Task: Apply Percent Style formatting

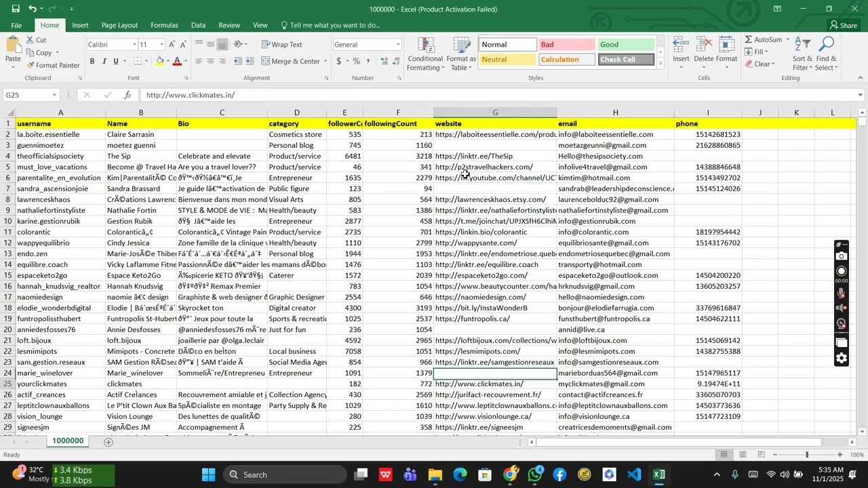Action: tap(357, 61)
